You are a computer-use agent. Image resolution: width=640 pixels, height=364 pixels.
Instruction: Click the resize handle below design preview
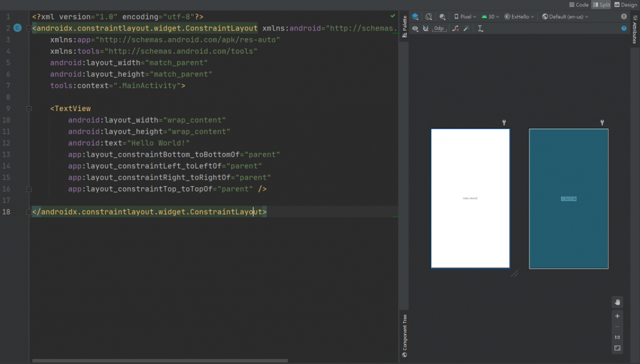514,273
